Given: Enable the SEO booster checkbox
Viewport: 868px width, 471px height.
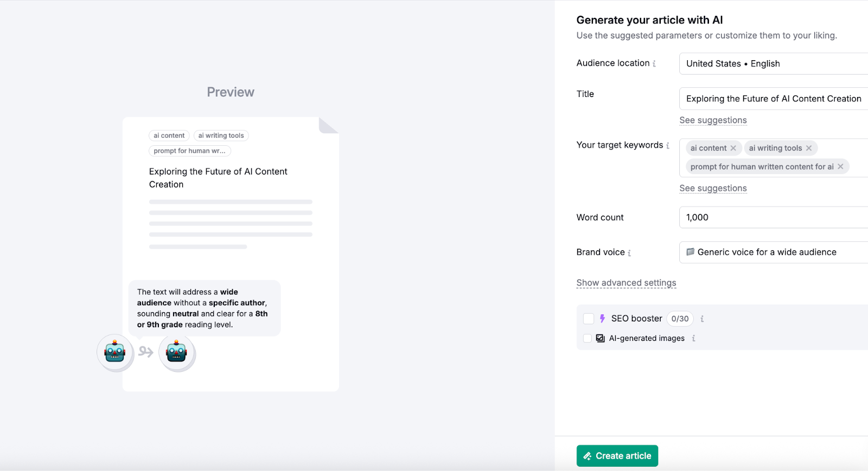Looking at the screenshot, I should point(589,319).
